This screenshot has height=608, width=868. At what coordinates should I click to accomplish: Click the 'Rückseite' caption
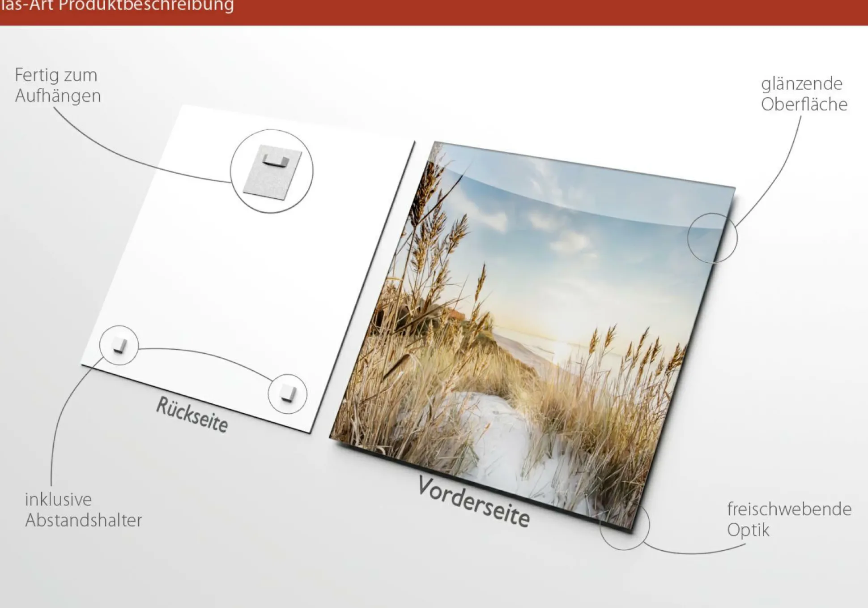[192, 415]
